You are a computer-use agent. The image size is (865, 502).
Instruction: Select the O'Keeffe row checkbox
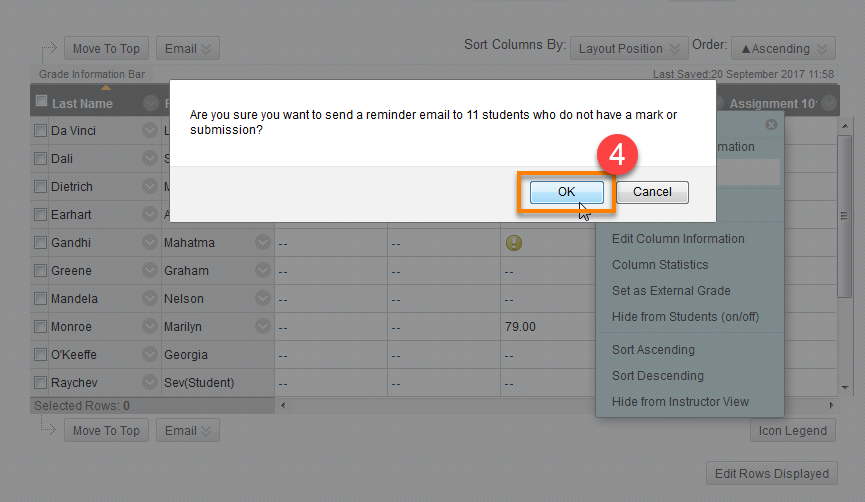(41, 355)
